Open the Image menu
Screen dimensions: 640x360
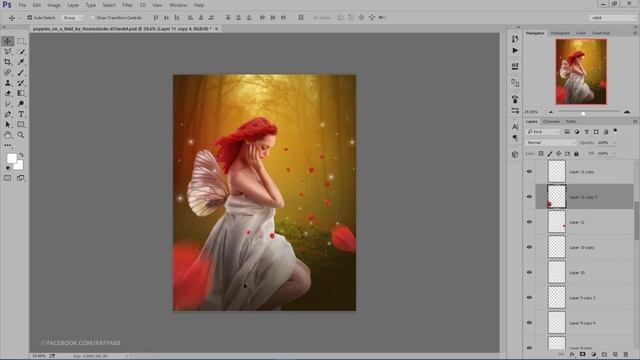point(53,5)
